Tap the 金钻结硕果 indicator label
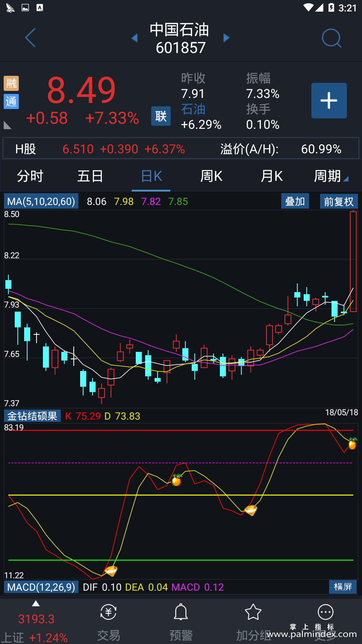The height and width of the screenshot is (644, 362). 32,416
